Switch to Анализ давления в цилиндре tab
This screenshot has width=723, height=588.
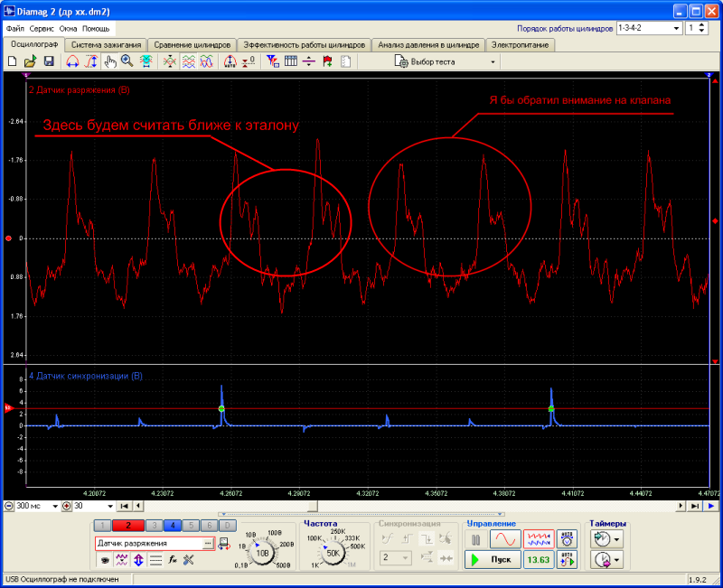pos(428,45)
